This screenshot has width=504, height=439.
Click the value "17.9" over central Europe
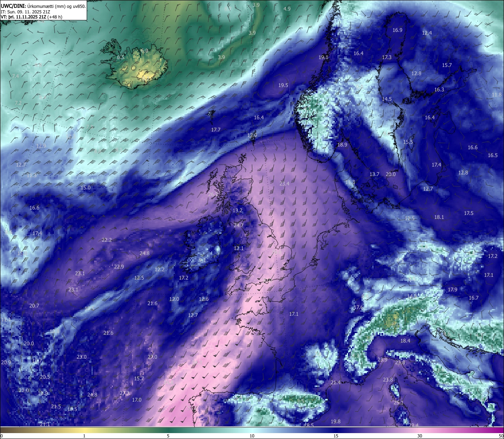click(x=452, y=290)
